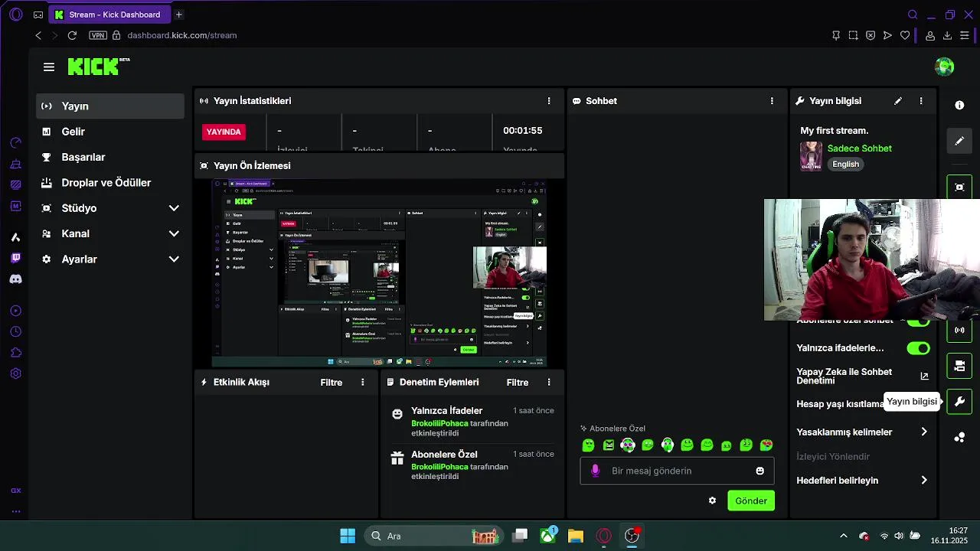Open Etkinlik Akışı Filtre dropdown
Screen dimensions: 980x551
point(332,382)
